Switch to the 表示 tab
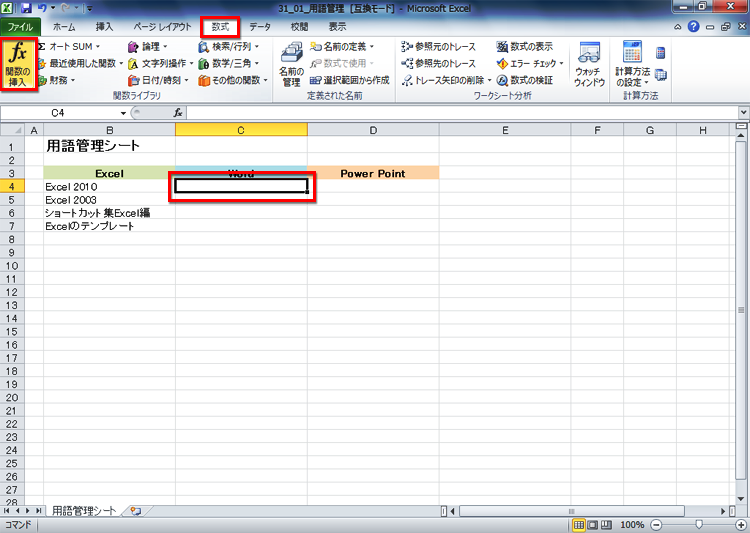The height and width of the screenshot is (533, 750). pos(337,27)
